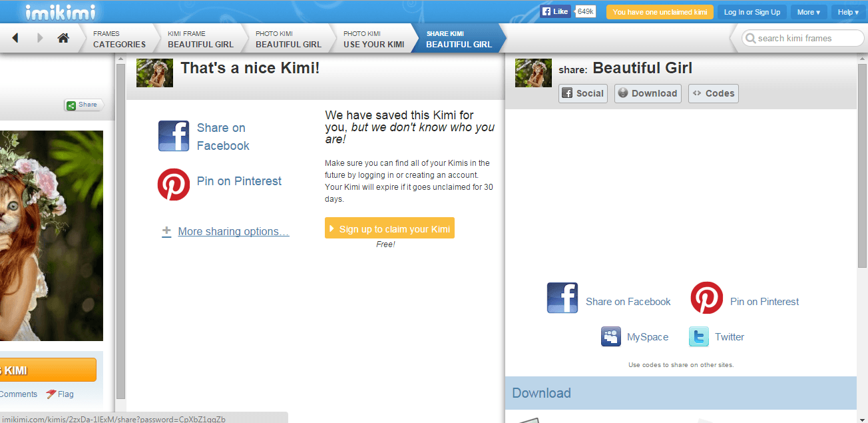Click the imikimi logo
Viewport: 868px width, 423px height.
pos(60,11)
